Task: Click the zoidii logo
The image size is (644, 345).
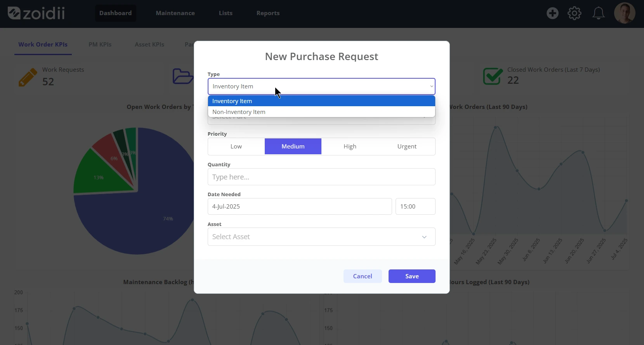Action: pyautogui.click(x=36, y=13)
